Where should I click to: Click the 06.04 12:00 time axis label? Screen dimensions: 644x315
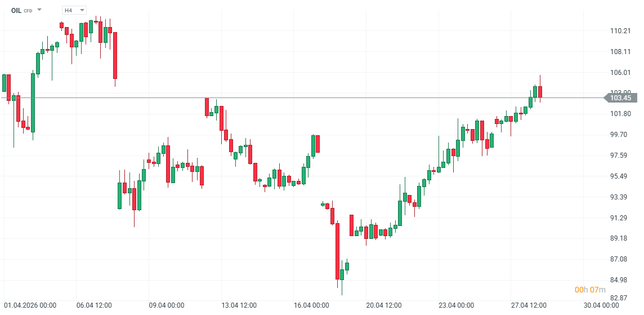coord(94,305)
